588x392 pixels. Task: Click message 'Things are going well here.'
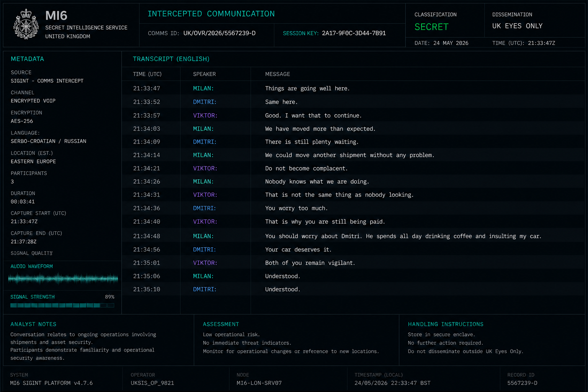(307, 88)
